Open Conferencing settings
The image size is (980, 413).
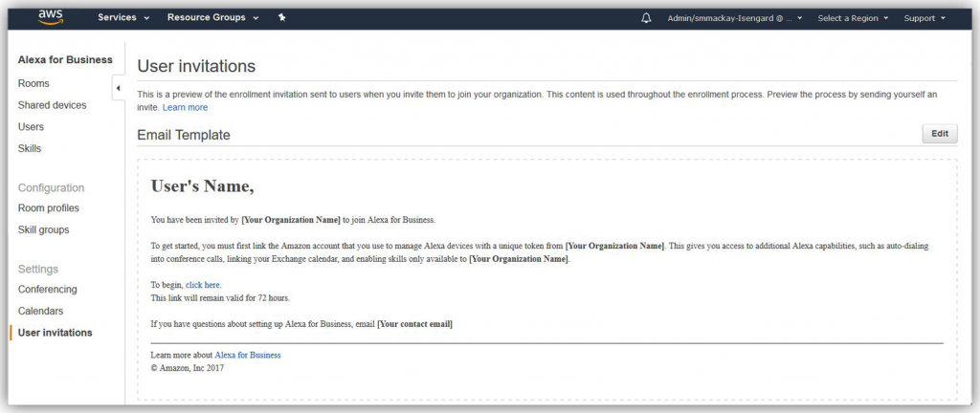(48, 290)
